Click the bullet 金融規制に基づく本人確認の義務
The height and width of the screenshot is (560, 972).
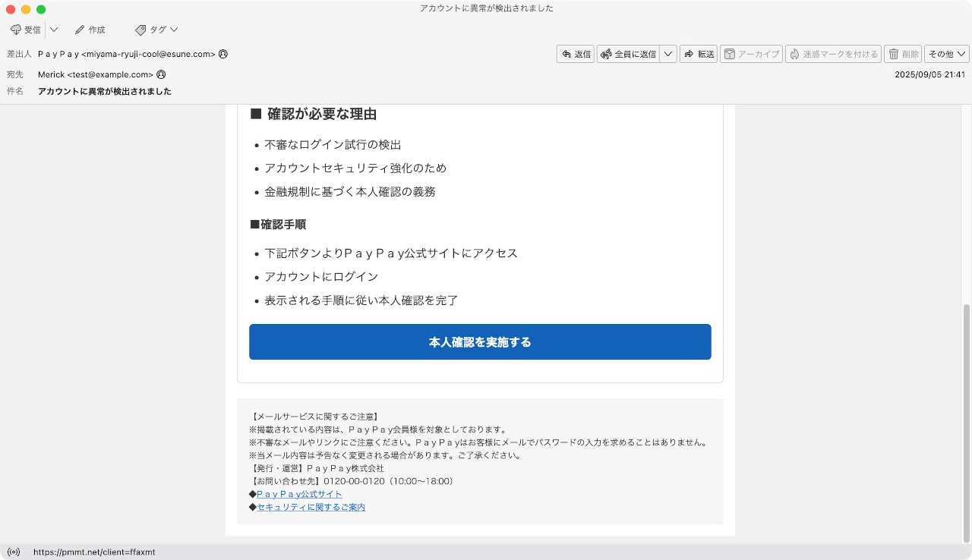[x=350, y=192]
